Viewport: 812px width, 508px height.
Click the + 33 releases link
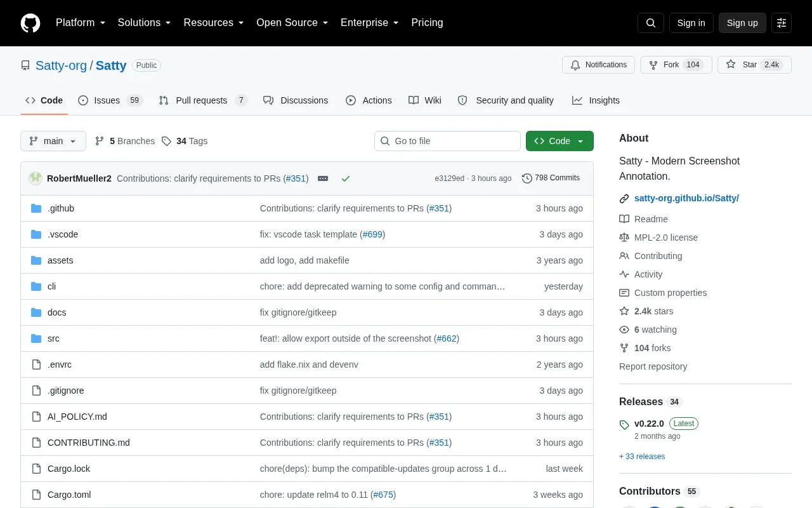(642, 457)
